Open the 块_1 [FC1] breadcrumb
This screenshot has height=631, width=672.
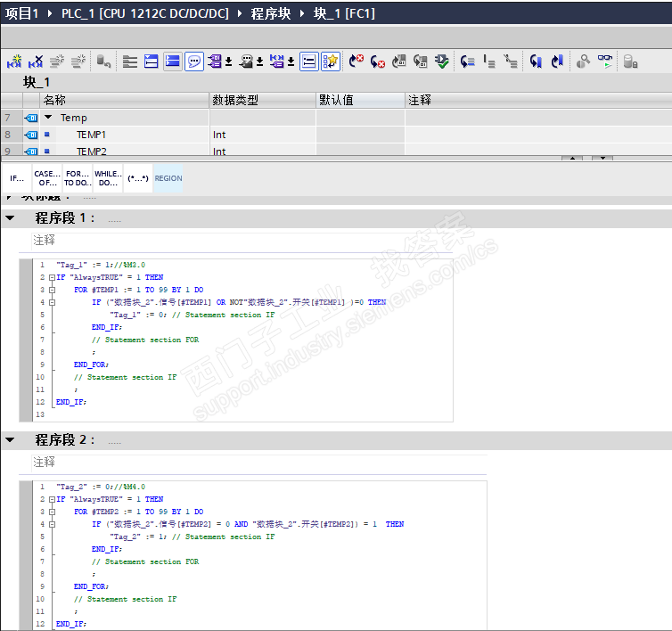[x=344, y=13]
